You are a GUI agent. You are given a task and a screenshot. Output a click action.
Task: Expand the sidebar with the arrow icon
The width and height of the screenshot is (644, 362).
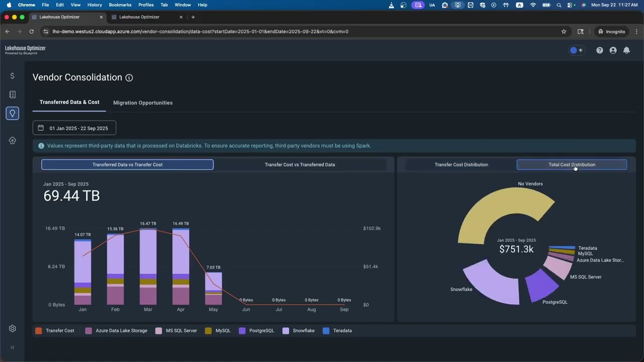point(12,347)
